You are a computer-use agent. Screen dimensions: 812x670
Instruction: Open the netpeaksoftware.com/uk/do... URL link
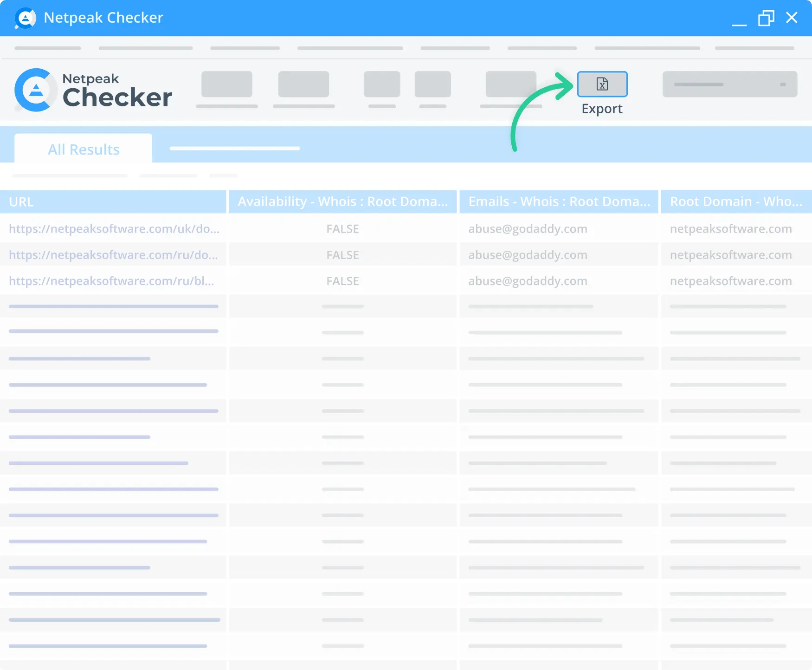coord(114,229)
